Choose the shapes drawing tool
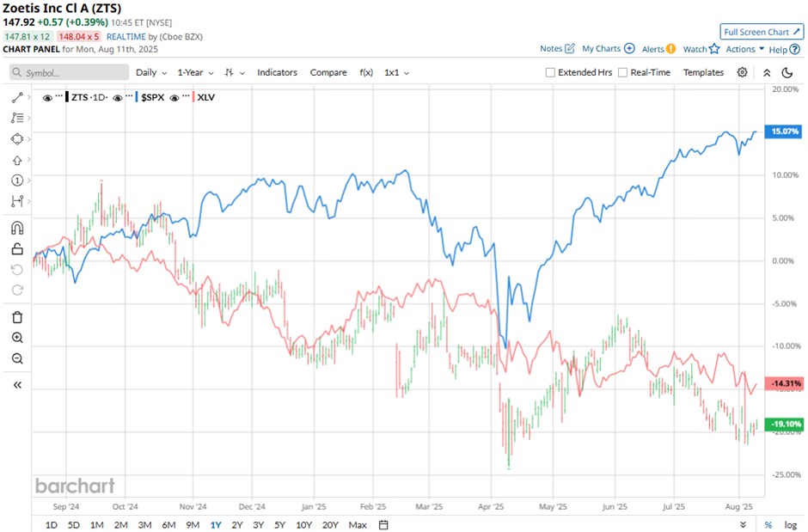Image resolution: width=808 pixels, height=532 pixels. click(x=17, y=139)
